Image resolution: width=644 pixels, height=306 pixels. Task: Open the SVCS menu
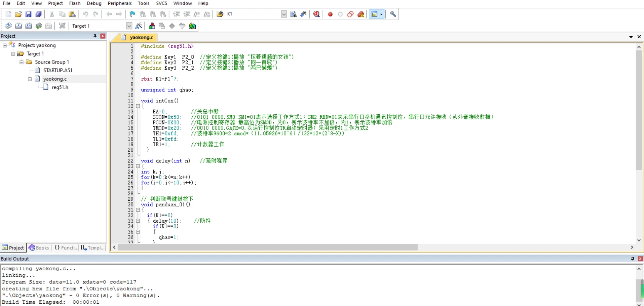pyautogui.click(x=161, y=3)
